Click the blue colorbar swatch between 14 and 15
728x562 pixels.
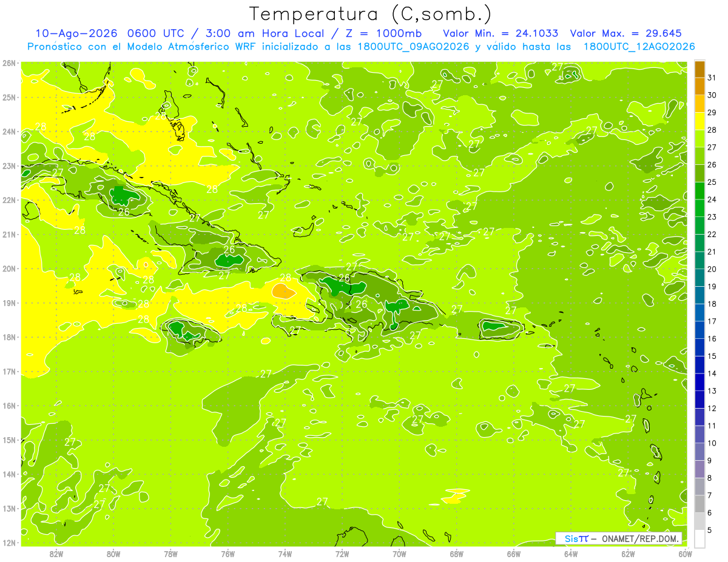(699, 365)
